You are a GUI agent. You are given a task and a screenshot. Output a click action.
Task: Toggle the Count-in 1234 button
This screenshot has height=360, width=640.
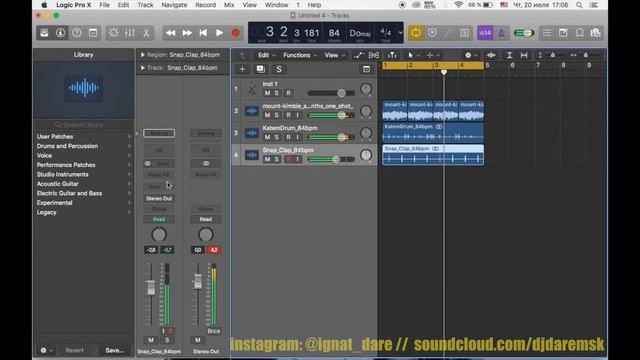[x=485, y=33]
